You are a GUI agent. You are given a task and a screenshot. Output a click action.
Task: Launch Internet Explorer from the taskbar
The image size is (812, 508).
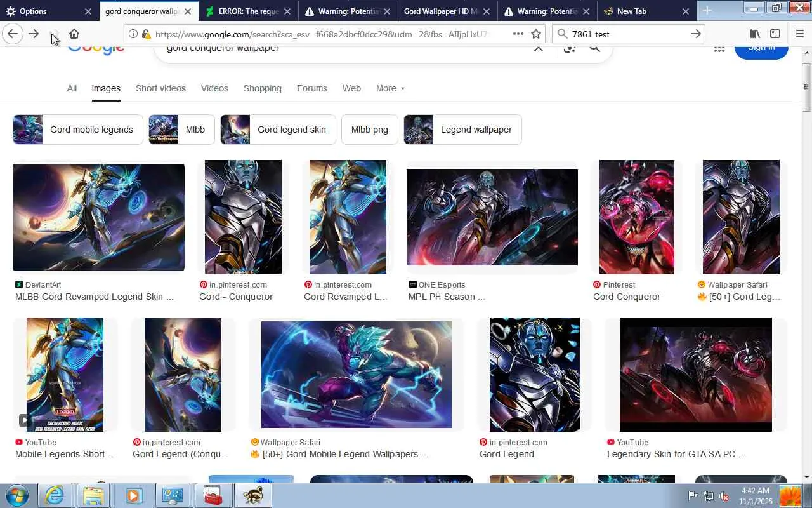coord(55,495)
